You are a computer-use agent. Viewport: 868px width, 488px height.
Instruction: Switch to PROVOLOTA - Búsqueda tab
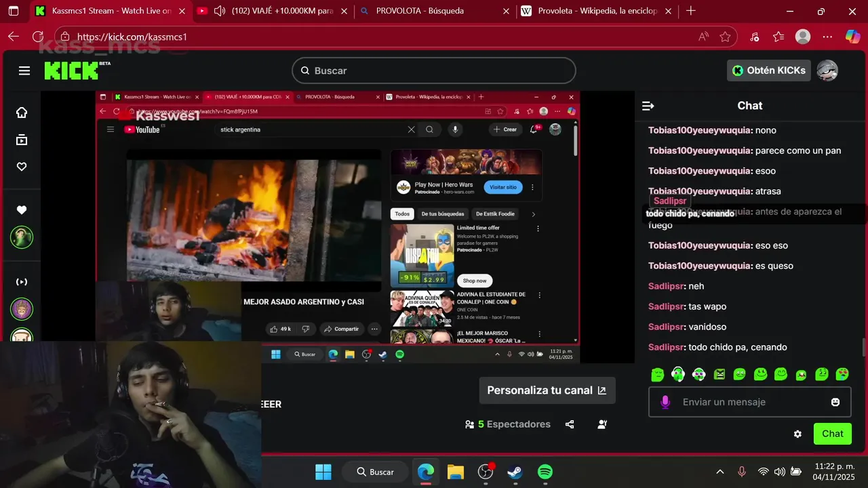(435, 11)
